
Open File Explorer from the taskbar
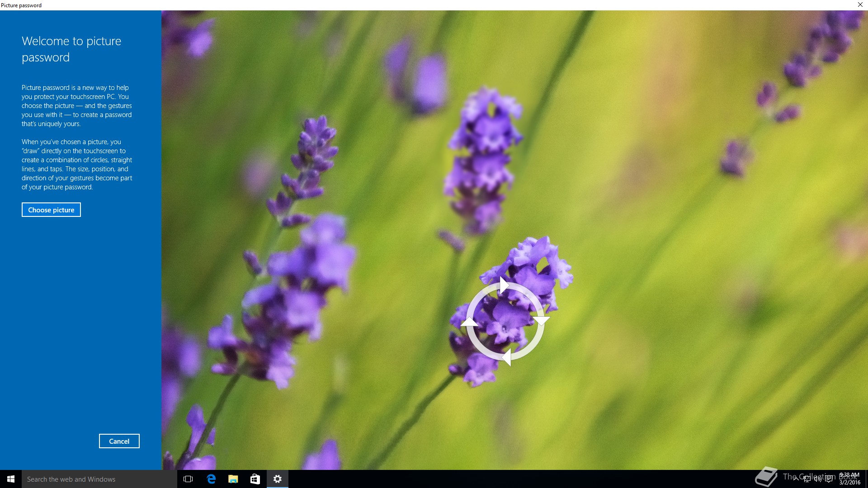233,479
